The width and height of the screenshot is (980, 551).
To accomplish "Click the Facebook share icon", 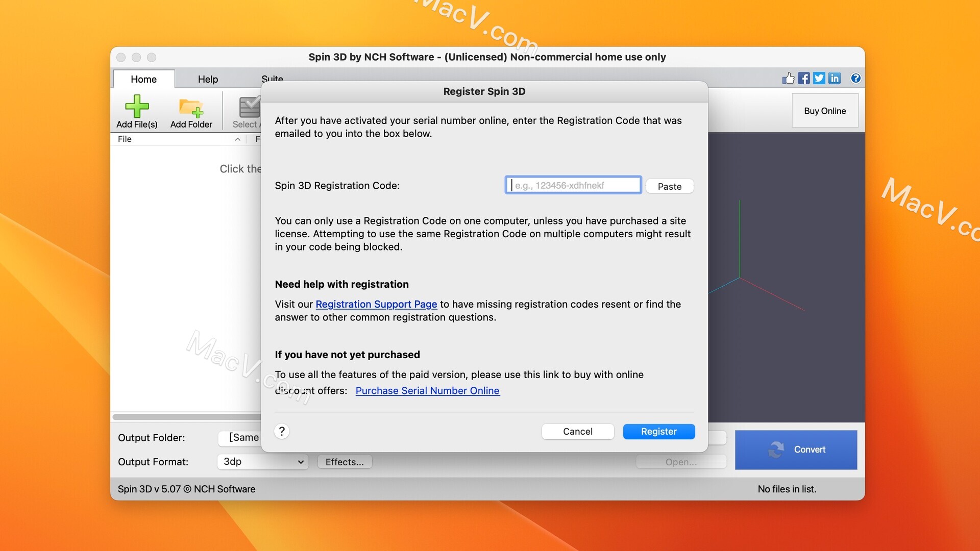I will [x=803, y=78].
